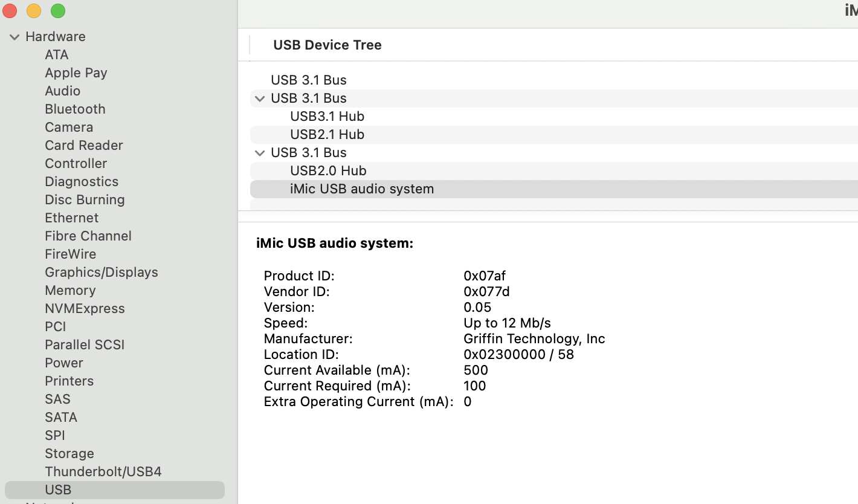Show PCI hardware information
858x504 pixels.
coord(56,326)
